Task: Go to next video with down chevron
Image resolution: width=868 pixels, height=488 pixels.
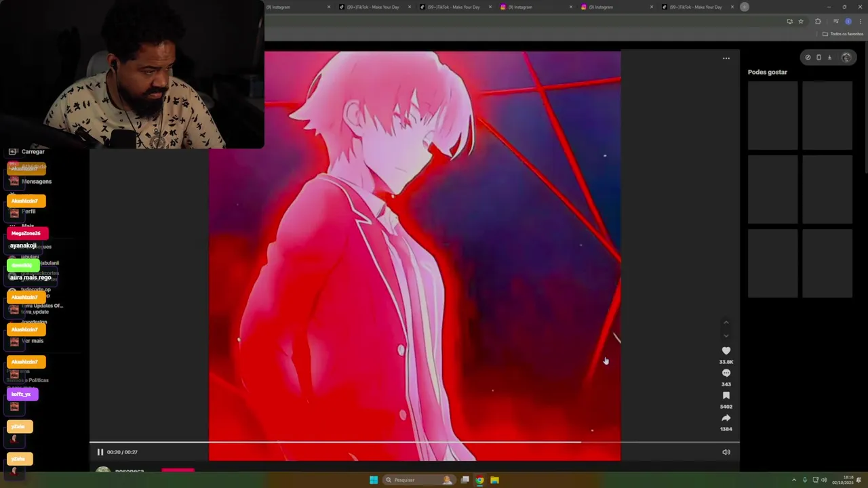Action: 726,335
